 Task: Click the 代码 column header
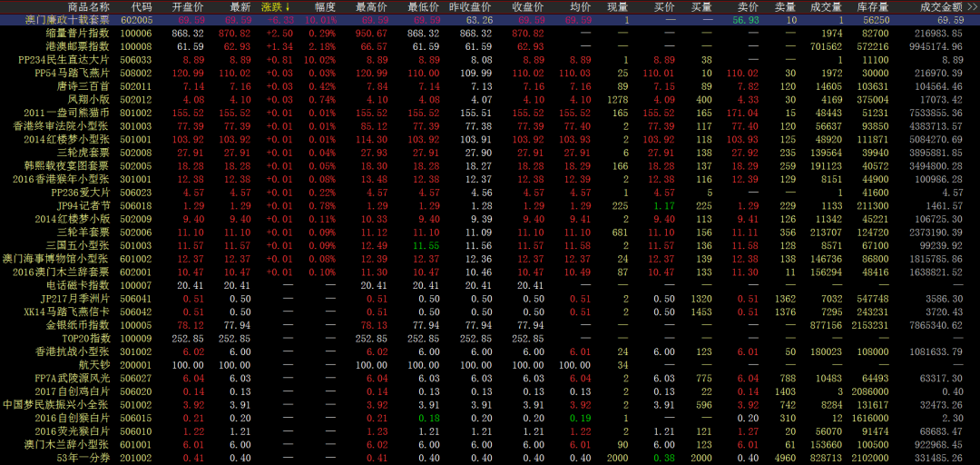(x=142, y=7)
